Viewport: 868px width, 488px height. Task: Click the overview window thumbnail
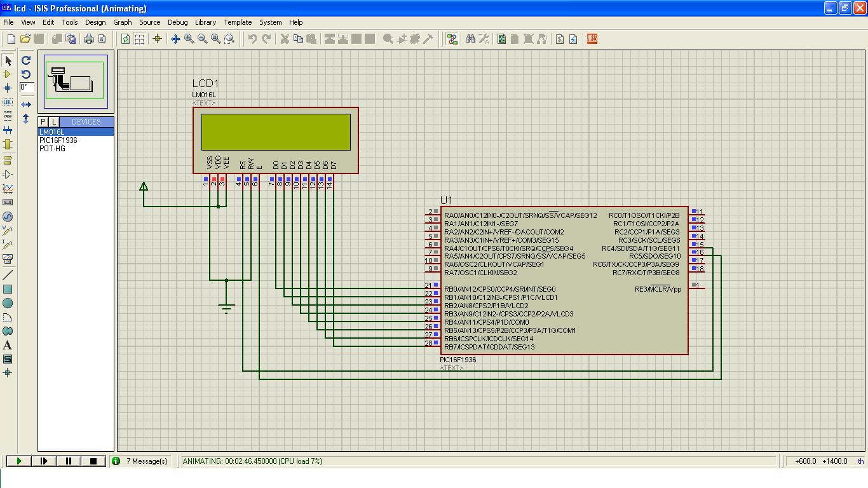76,81
